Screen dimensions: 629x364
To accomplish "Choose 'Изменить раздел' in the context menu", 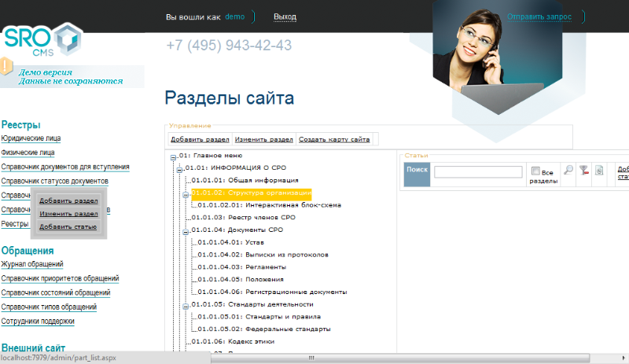I will 68,214.
